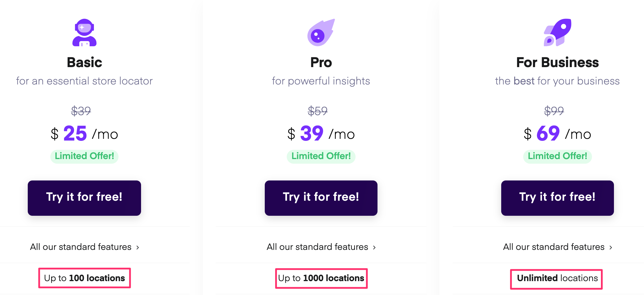This screenshot has height=295, width=644.
Task: Select the "Unlimited locations" label
Action: pos(557,278)
